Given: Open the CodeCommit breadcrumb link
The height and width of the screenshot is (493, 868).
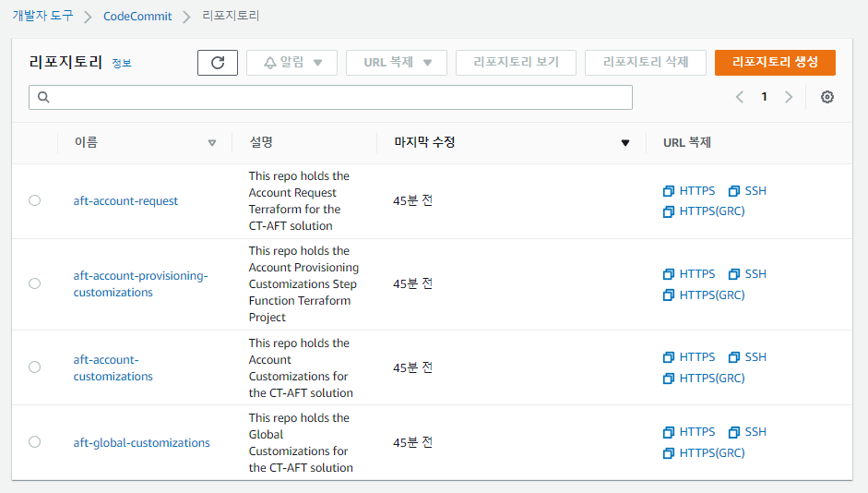Looking at the screenshot, I should [x=137, y=16].
